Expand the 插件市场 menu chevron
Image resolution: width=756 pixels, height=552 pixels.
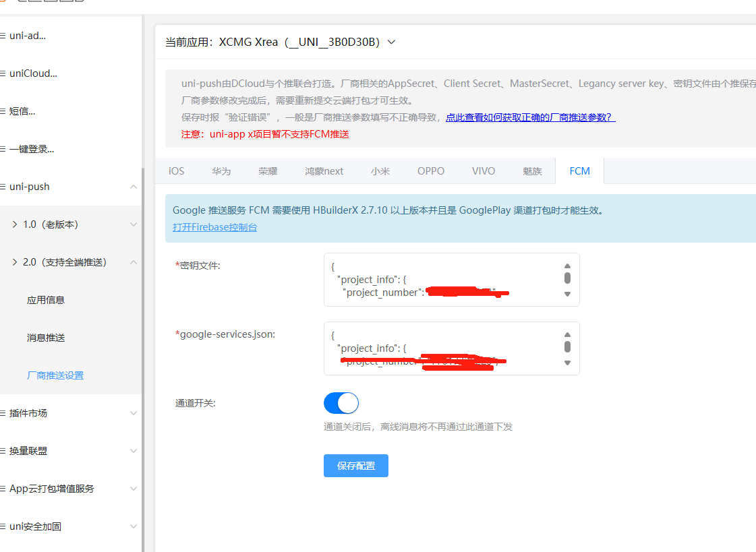pyautogui.click(x=134, y=413)
